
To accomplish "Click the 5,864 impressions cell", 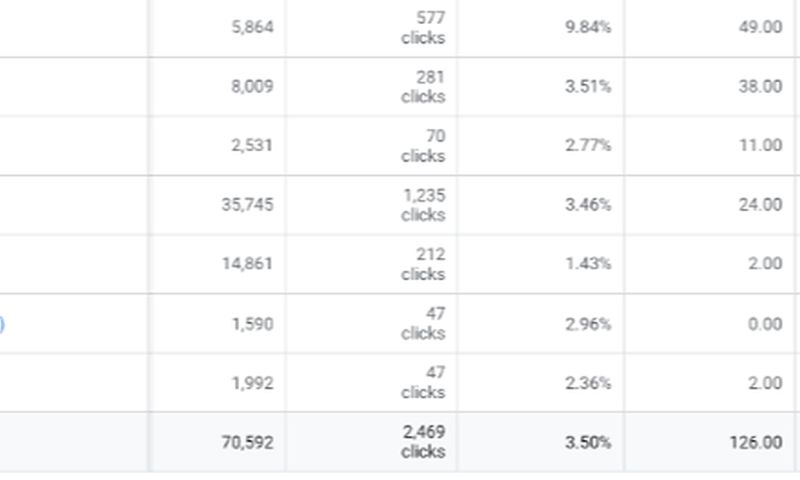I will (250, 27).
